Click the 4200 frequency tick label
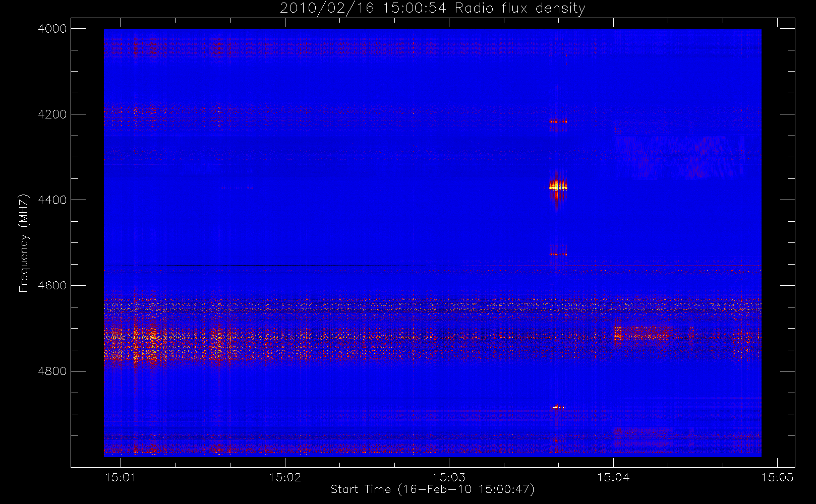The width and height of the screenshot is (816, 504). click(x=52, y=114)
